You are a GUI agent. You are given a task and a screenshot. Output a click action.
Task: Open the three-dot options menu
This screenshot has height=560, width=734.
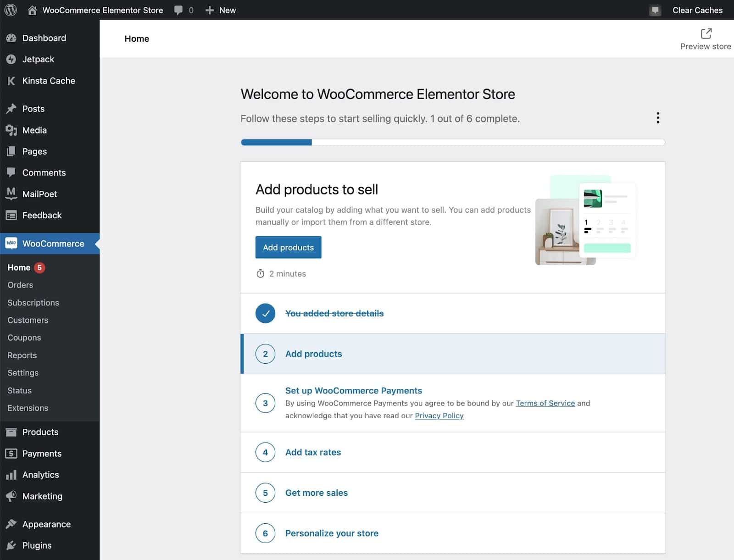657,118
